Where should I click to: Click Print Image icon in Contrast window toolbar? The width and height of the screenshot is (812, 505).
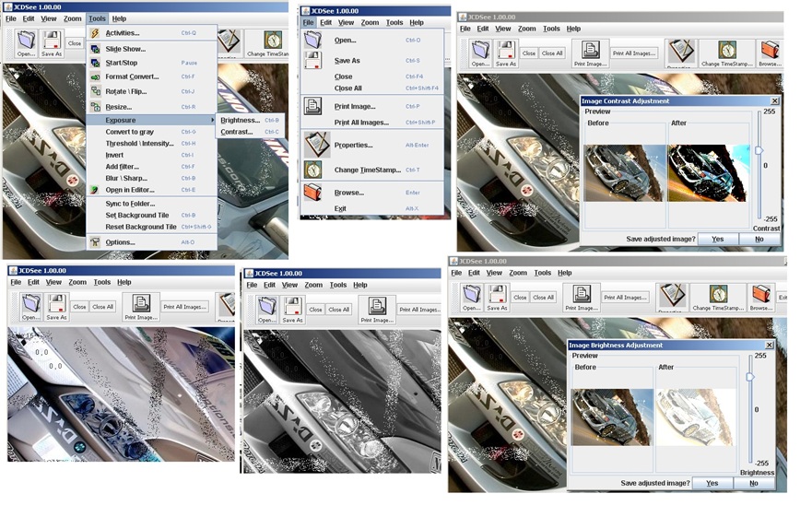[x=591, y=53]
